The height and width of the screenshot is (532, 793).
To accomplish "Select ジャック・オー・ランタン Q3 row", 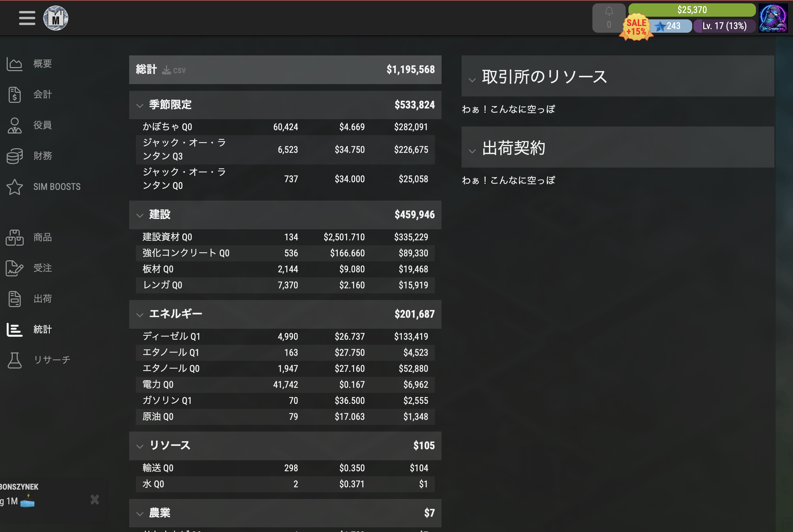I will (x=285, y=150).
